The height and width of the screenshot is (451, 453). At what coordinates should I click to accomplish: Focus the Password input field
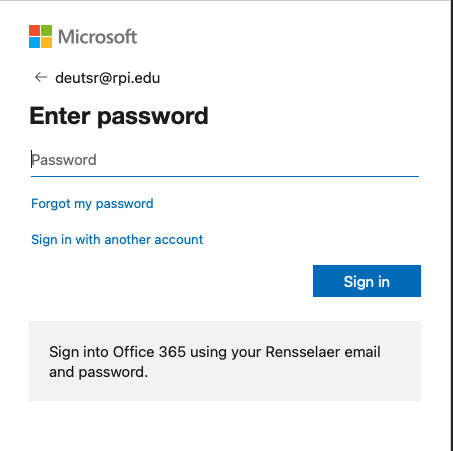pos(225,160)
